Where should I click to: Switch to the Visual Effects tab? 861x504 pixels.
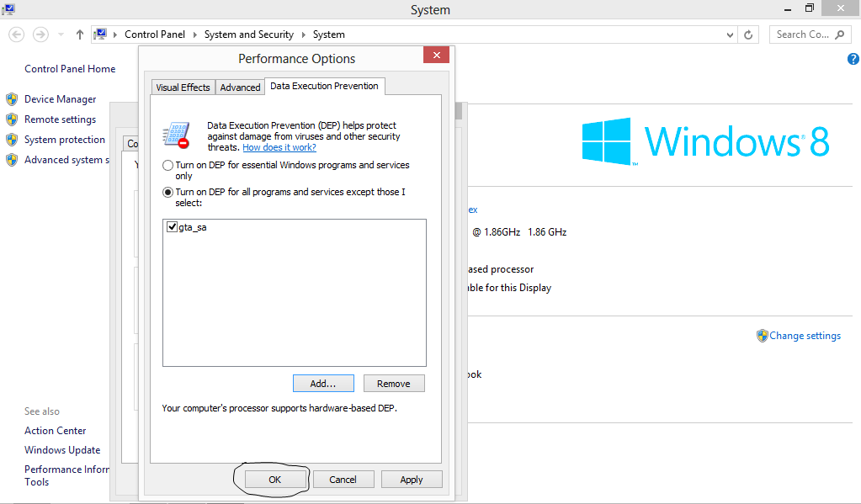click(x=183, y=88)
